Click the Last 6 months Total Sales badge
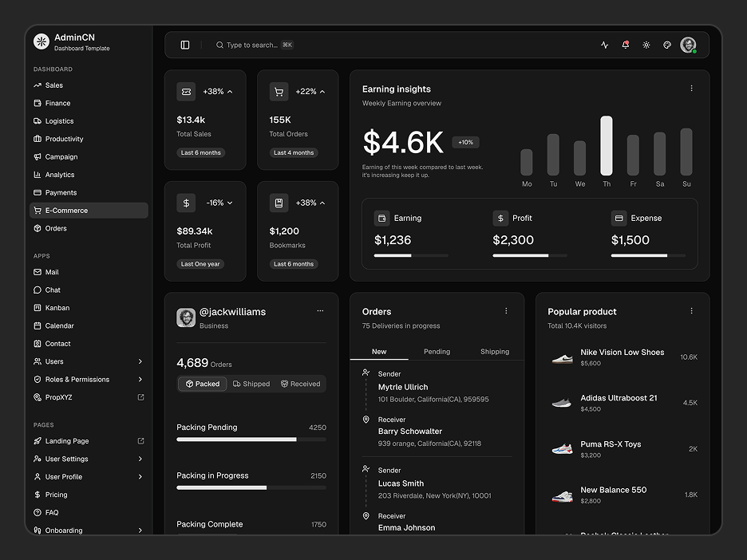The height and width of the screenshot is (560, 747). [x=200, y=153]
